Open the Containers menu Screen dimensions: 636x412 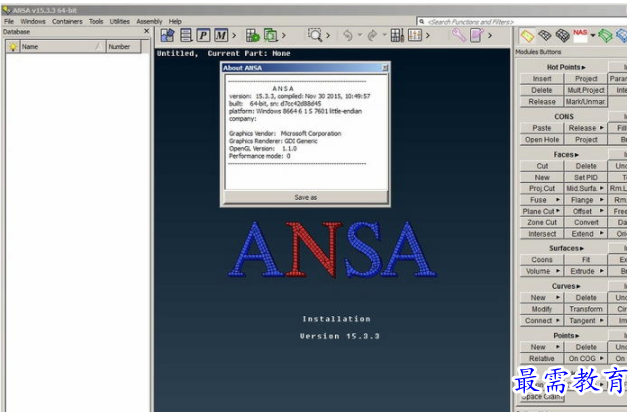click(67, 21)
